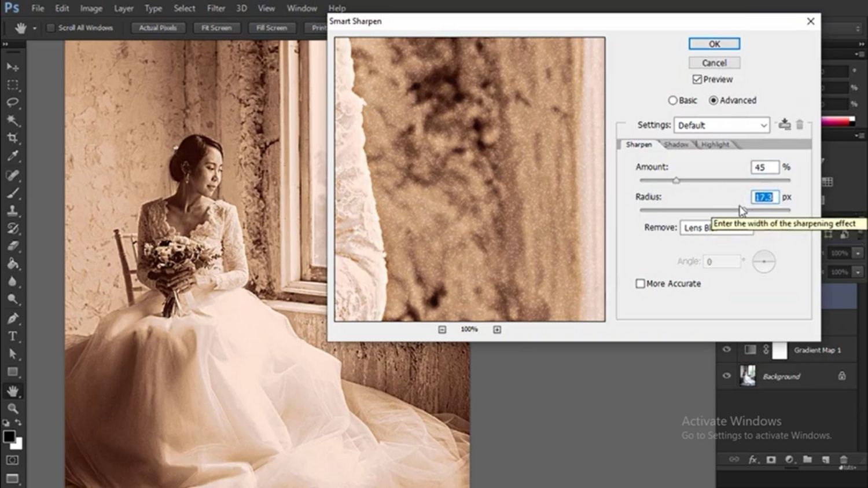Click the Fill Screen button
This screenshot has height=488, width=868.
pos(271,28)
